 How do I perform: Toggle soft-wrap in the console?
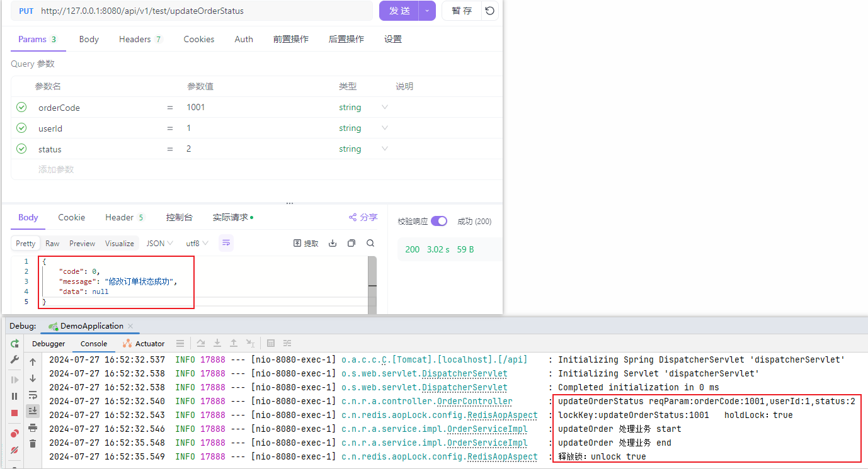point(33,395)
